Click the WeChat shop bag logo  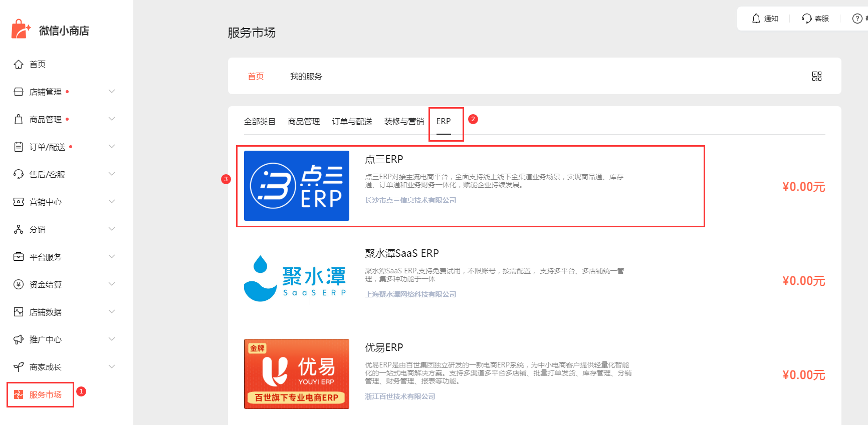21,29
